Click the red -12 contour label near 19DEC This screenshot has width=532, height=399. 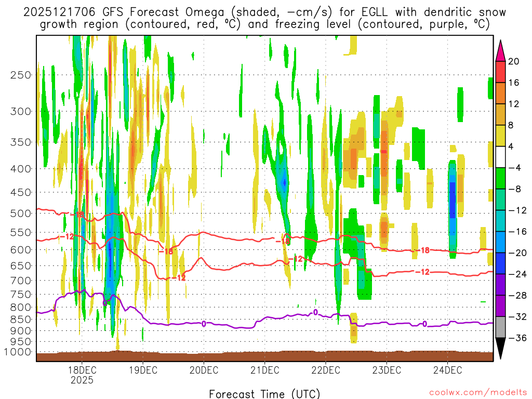point(179,278)
